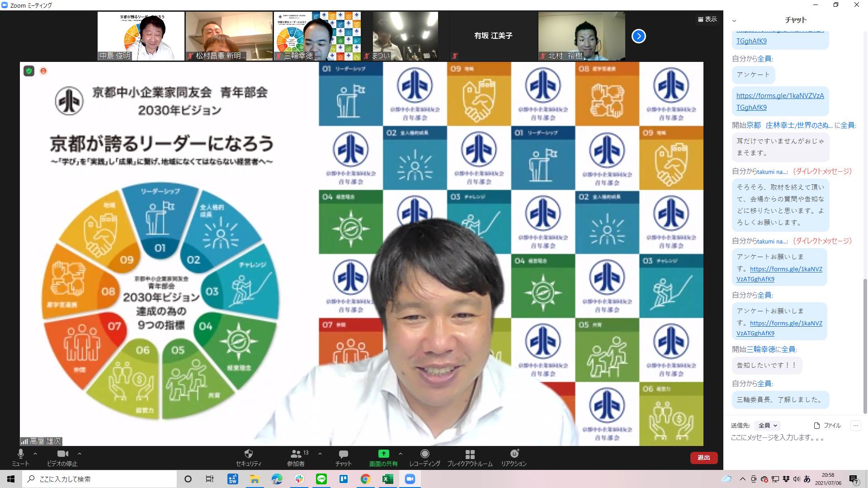Open File Explorer from taskbar

pyautogui.click(x=255, y=479)
